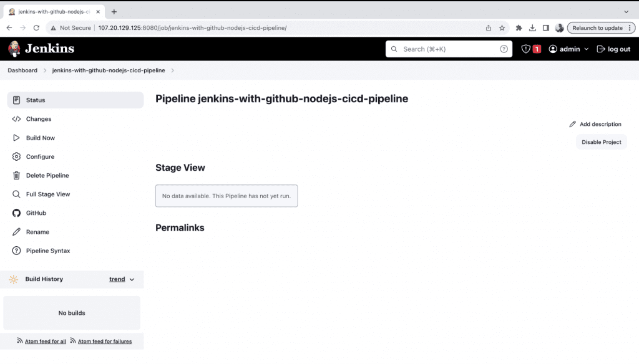Expand chevron after Dashboard breadcrumb

click(x=45, y=70)
